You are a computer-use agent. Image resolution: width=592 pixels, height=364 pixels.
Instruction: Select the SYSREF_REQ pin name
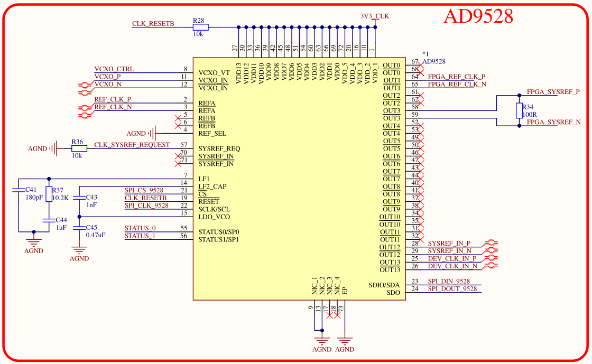[219, 148]
